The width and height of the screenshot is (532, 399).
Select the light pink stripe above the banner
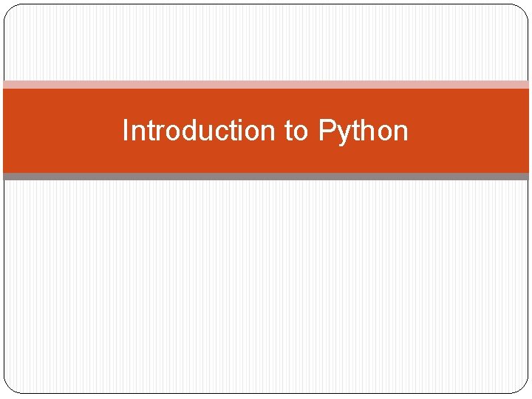(266, 85)
